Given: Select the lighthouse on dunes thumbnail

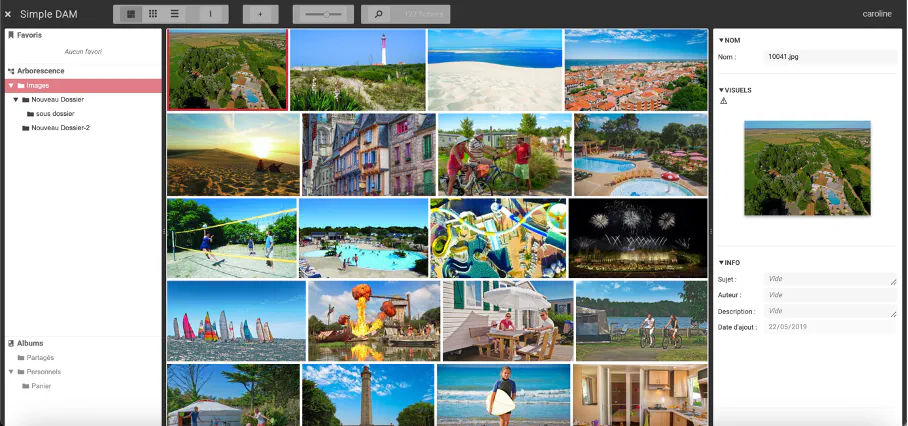Looking at the screenshot, I should coord(357,69).
